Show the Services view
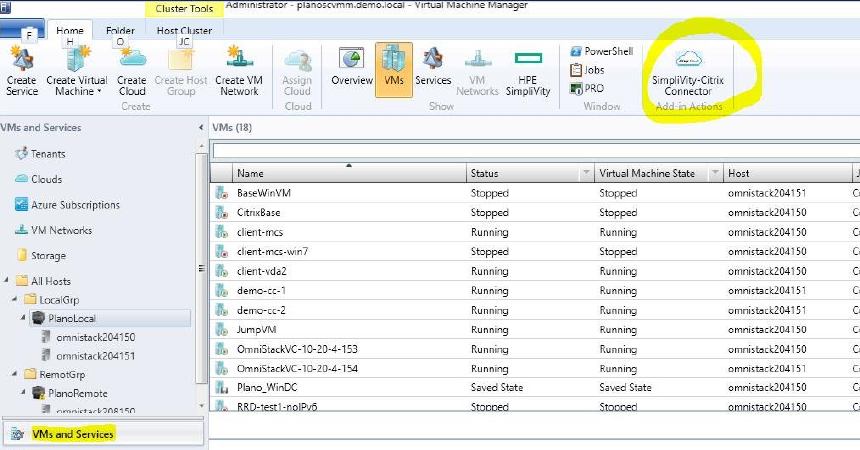Screen dimensions: 860x450 pos(433,67)
